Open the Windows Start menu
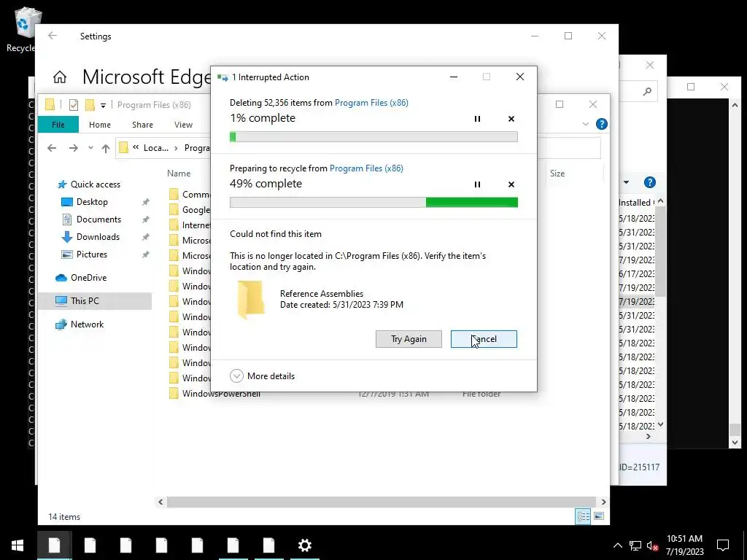Viewport: 747px width, 560px height. [18, 545]
